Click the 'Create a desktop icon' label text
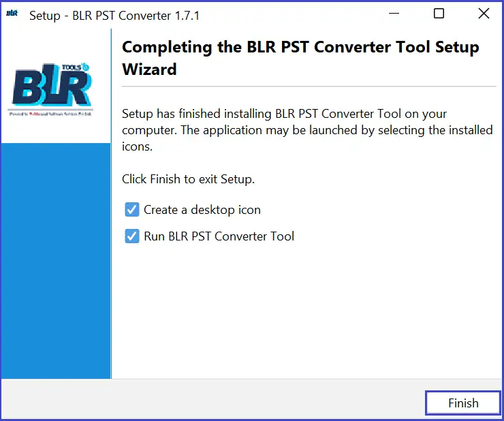Screen dimensions: 504x421 tap(202, 210)
